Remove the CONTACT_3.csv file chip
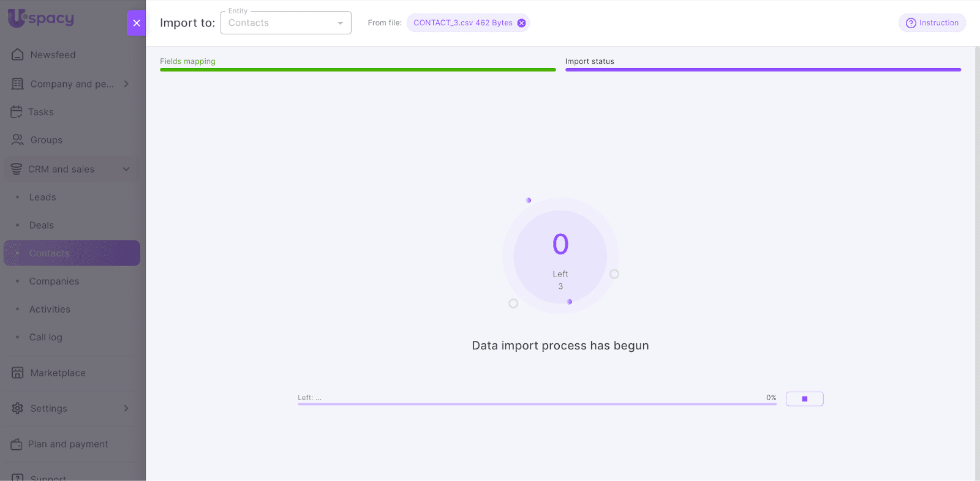The height and width of the screenshot is (481, 980). click(x=521, y=23)
